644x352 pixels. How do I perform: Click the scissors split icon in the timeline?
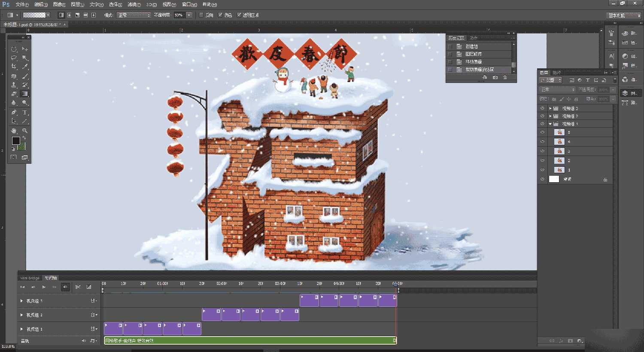[x=78, y=287]
